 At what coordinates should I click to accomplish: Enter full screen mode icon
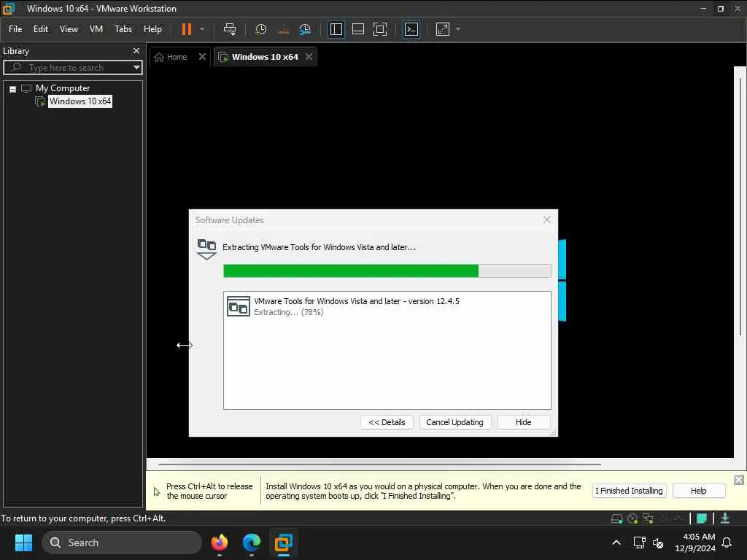pos(379,29)
